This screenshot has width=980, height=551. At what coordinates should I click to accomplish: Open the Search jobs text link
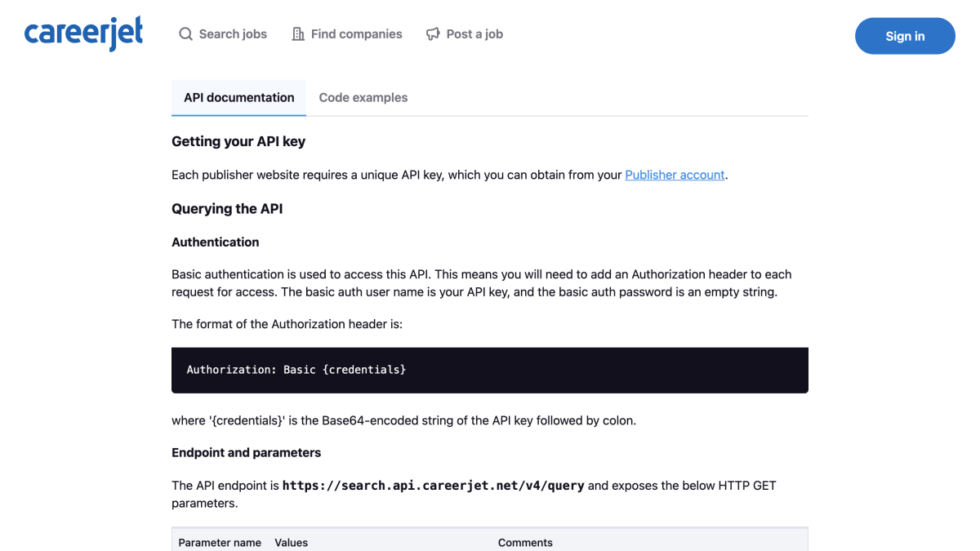point(233,34)
